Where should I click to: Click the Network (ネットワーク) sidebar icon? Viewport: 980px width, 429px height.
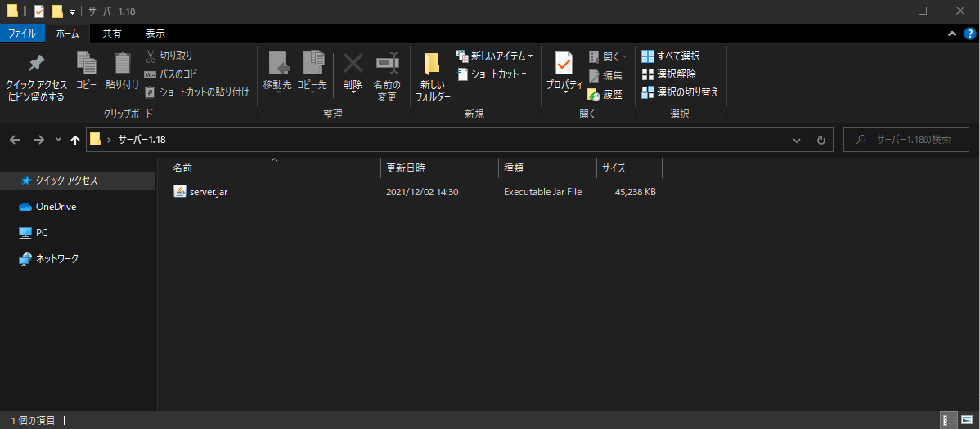pos(25,259)
